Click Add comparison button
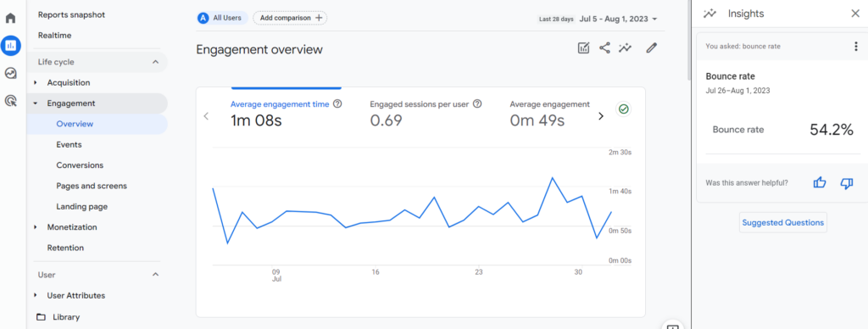 coord(290,18)
